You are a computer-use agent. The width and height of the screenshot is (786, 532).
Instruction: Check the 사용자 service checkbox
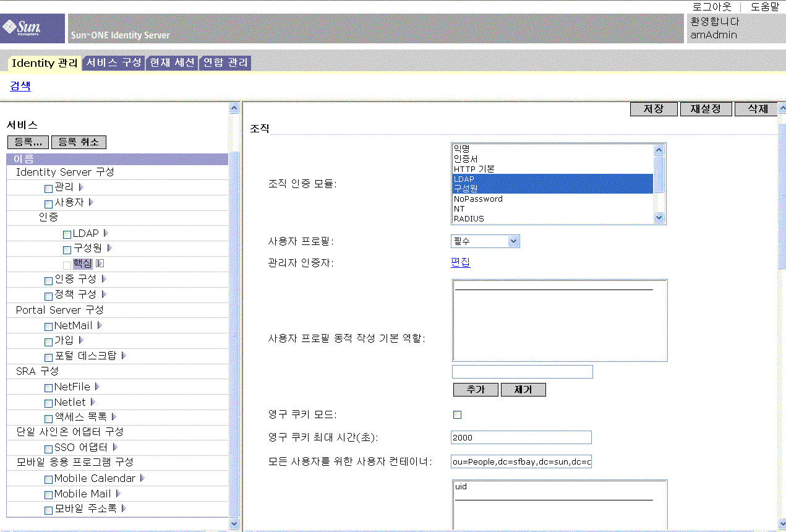click(x=49, y=204)
